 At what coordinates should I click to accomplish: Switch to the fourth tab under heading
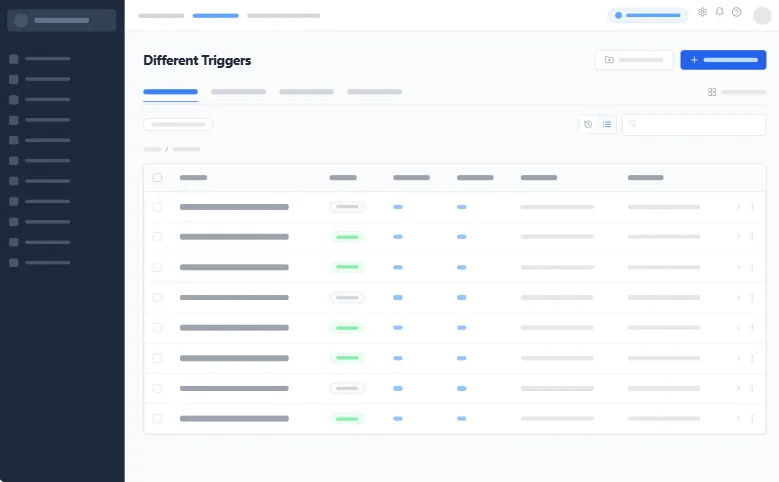375,92
